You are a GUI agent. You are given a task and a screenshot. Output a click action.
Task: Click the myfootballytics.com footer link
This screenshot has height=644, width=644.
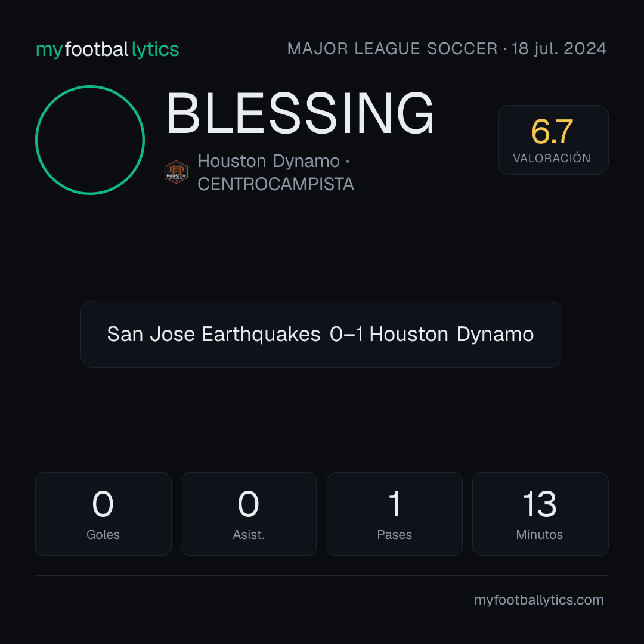539,600
